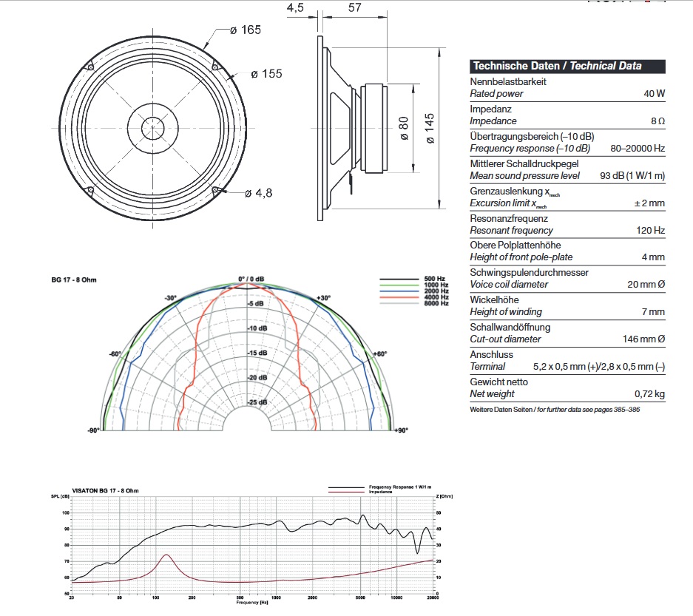Click the Net weight 0,72 kg value
Image resolution: width=693 pixels, height=616 pixels.
click(649, 393)
